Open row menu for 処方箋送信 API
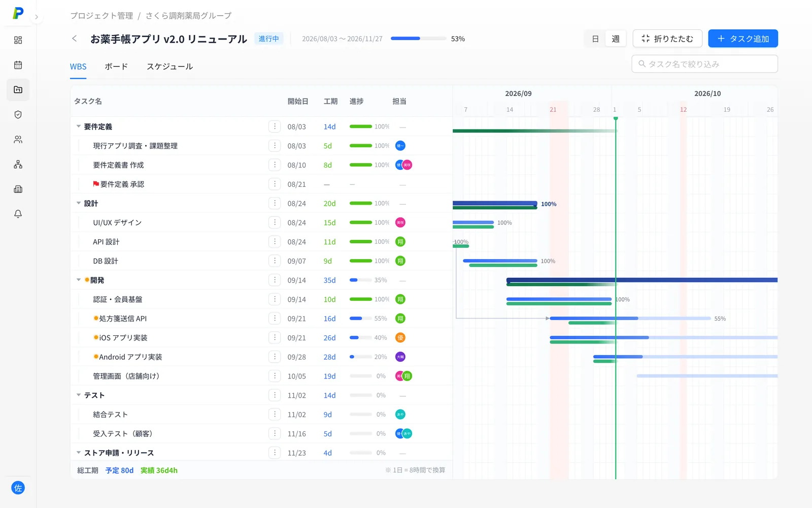Screen dimensions: 812x508 pos(275,318)
